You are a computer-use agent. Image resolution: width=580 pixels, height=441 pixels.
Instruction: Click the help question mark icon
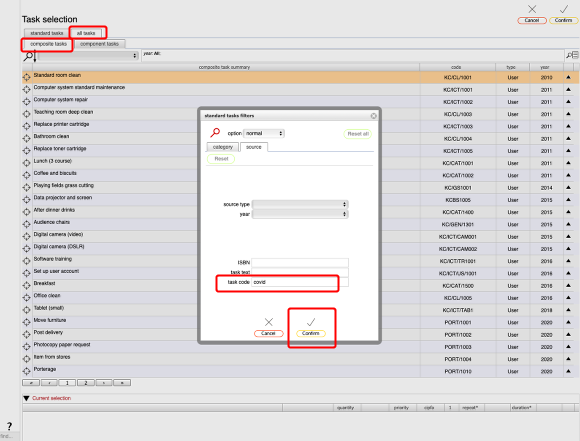[9, 426]
